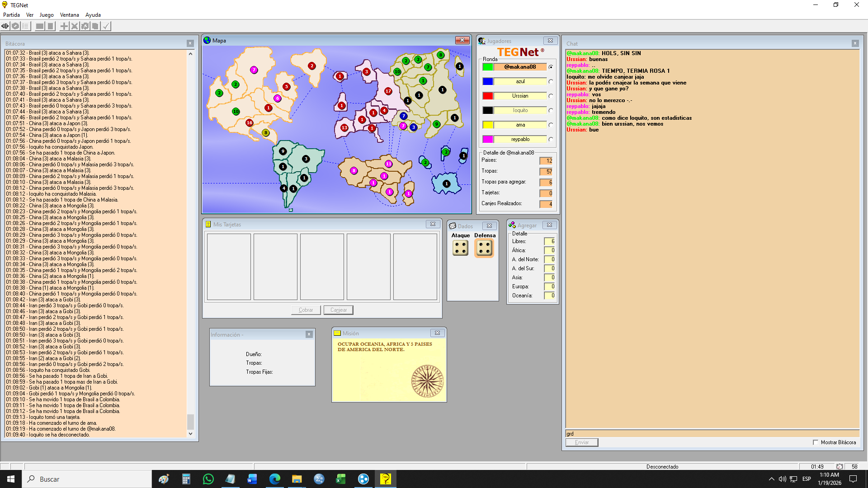Viewport: 868px width, 488px height.
Task: Click the plus add-troops toolbar icon
Action: coord(64,26)
